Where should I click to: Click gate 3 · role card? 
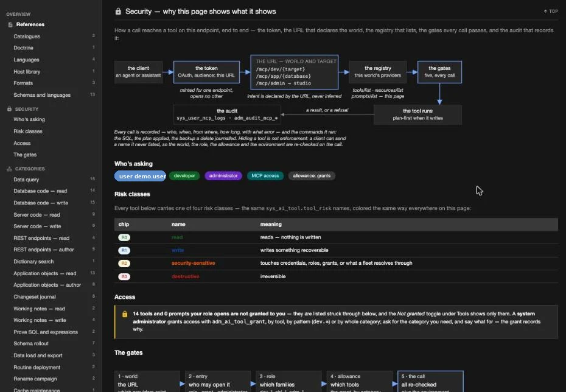pos(288,382)
